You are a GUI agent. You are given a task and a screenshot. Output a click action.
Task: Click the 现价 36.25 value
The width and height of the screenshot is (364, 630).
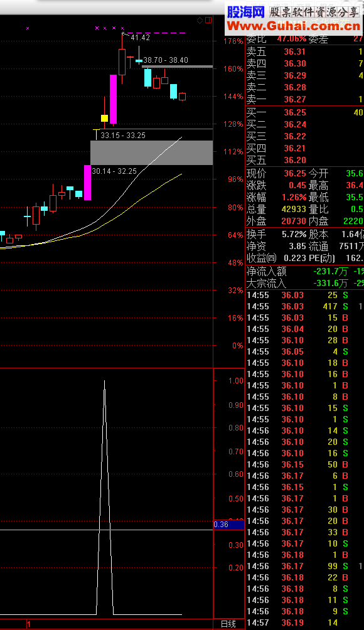coord(294,174)
